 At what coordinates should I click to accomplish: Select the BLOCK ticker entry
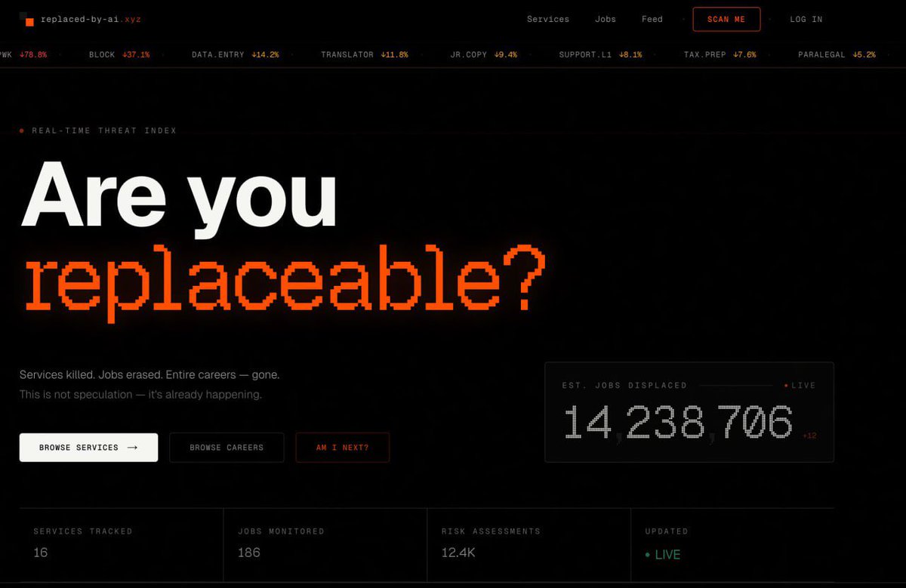[119, 55]
